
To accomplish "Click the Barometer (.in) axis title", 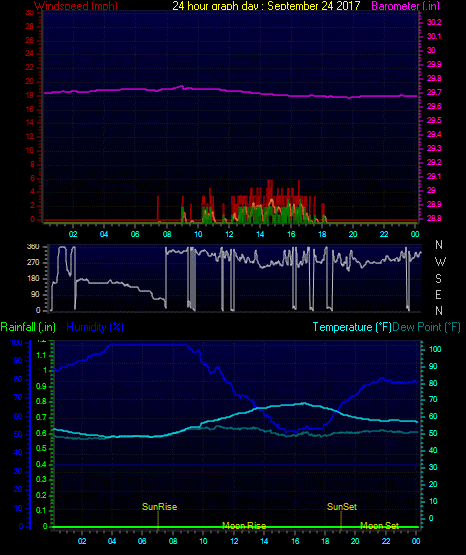I will [x=405, y=6].
